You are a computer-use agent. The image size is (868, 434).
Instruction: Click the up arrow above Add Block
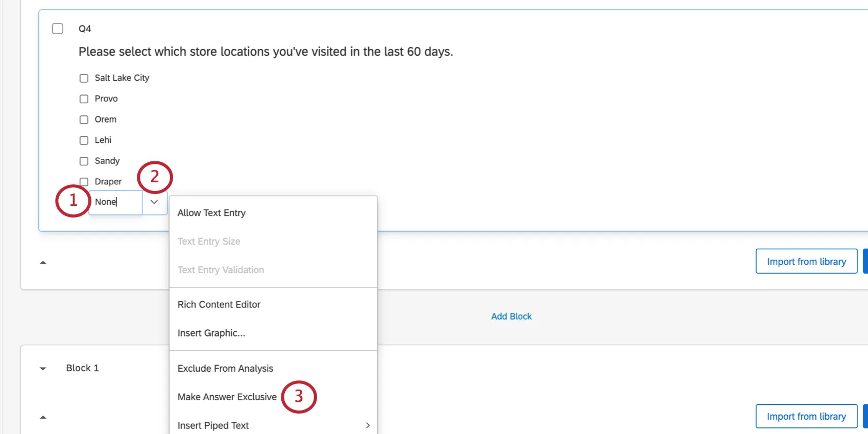43,262
